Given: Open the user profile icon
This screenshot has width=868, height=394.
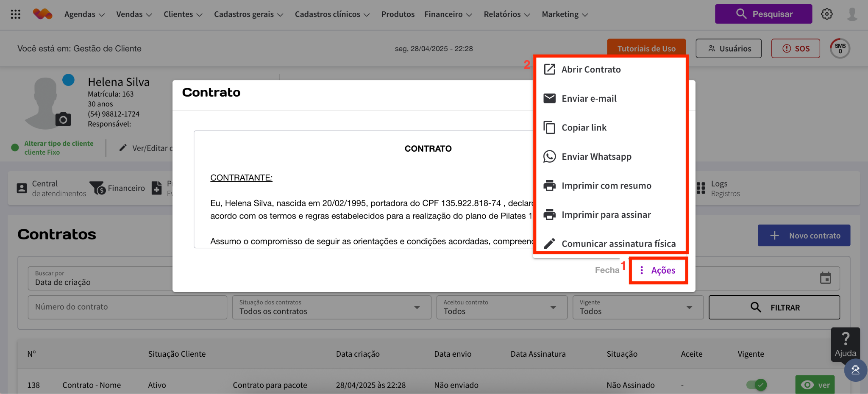Looking at the screenshot, I should click(852, 14).
